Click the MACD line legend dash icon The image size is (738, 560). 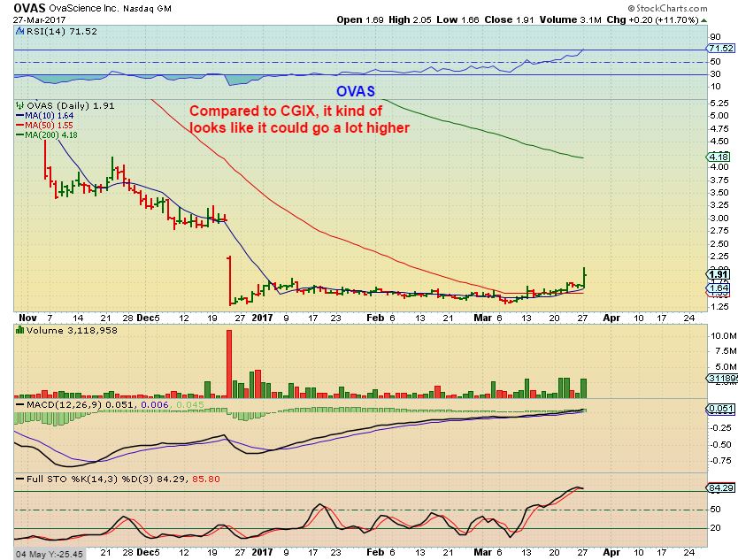pyautogui.click(x=19, y=404)
